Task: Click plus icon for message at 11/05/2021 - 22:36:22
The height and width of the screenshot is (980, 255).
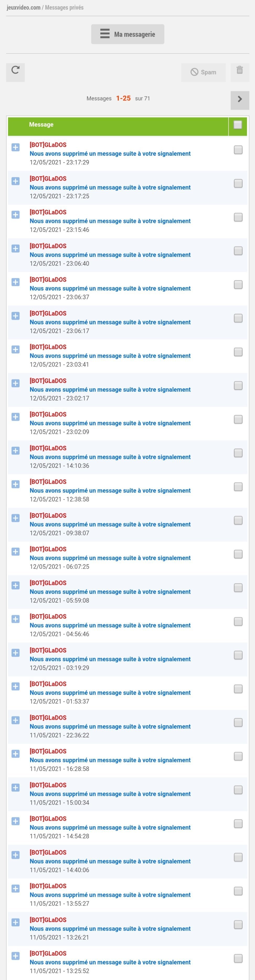Action: (15, 720)
